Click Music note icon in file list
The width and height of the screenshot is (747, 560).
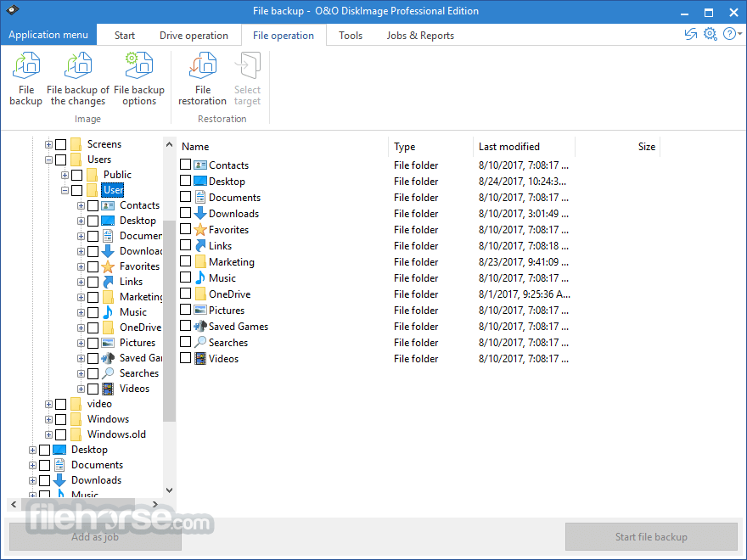point(200,278)
